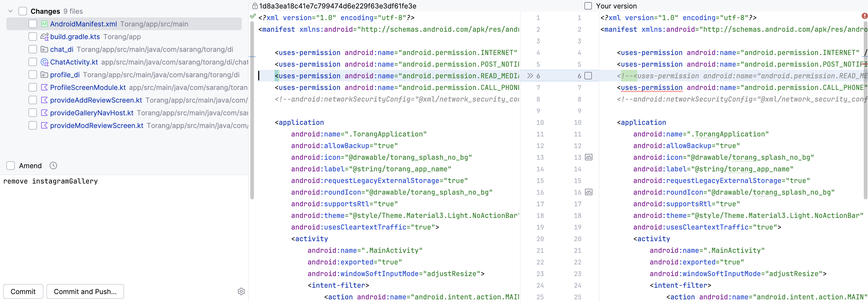The width and height of the screenshot is (868, 302).
Task: Click the build.gradle.kts file icon
Action: [44, 37]
